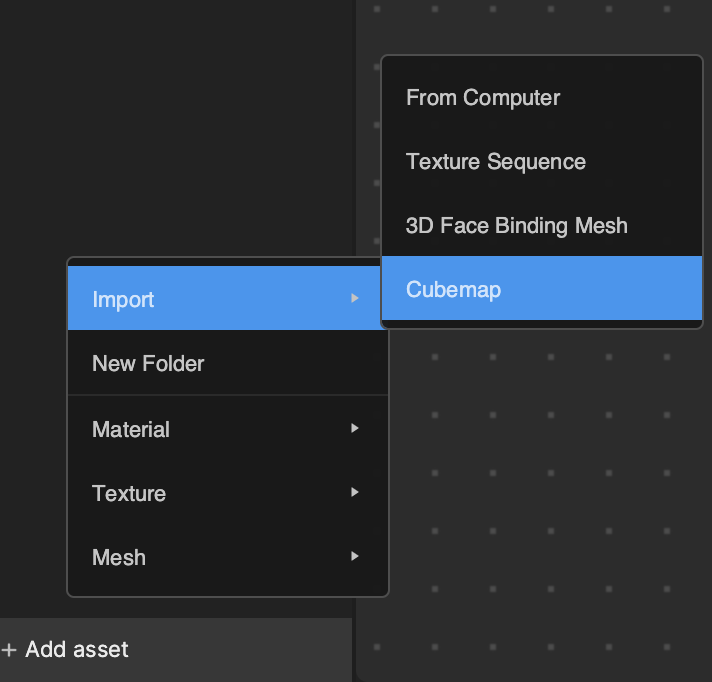Image resolution: width=712 pixels, height=682 pixels.
Task: Click the Import submenu arrow icon
Action: click(x=355, y=298)
